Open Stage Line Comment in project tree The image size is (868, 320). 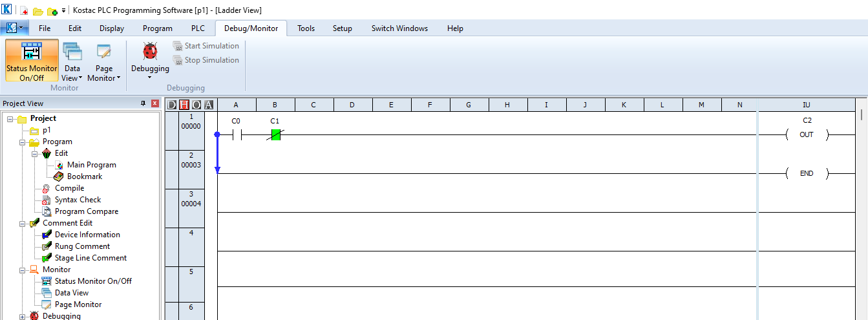[90, 258]
